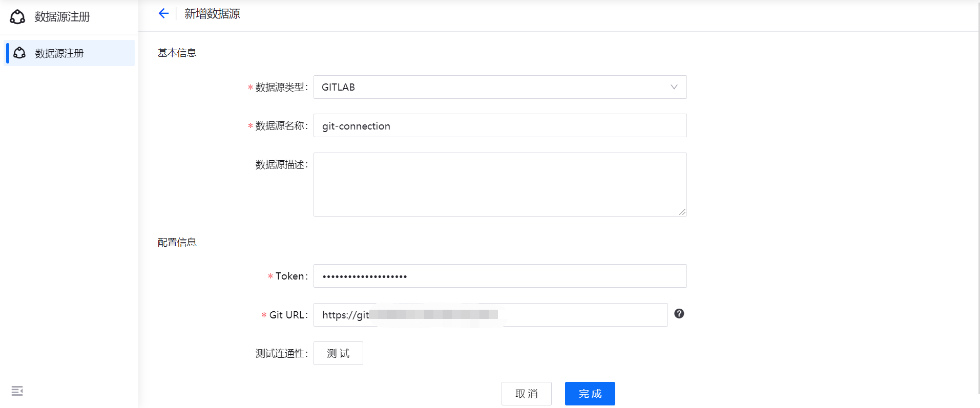Click the back arrow beside 新增数据源
Image resolution: width=980 pixels, height=408 pixels.
(163, 13)
